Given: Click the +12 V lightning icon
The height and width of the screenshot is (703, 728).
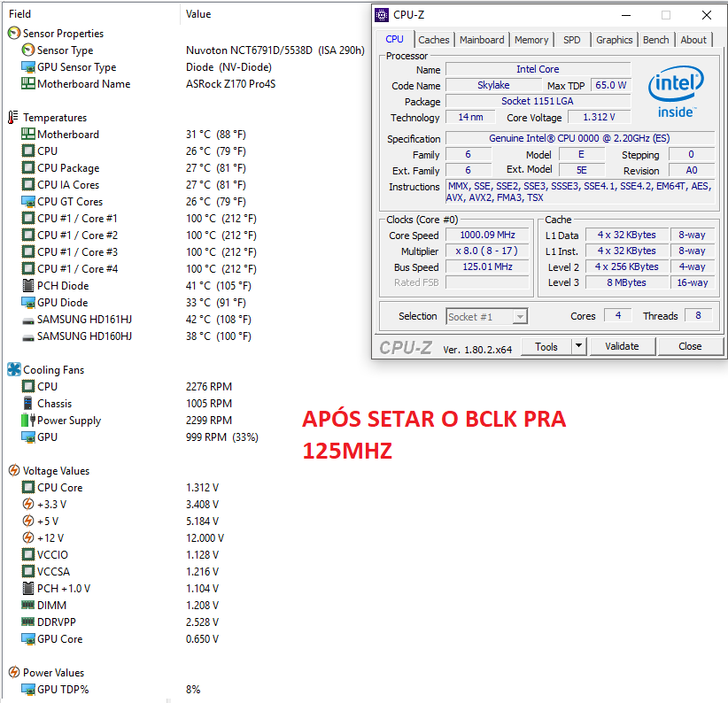Looking at the screenshot, I should tap(28, 537).
